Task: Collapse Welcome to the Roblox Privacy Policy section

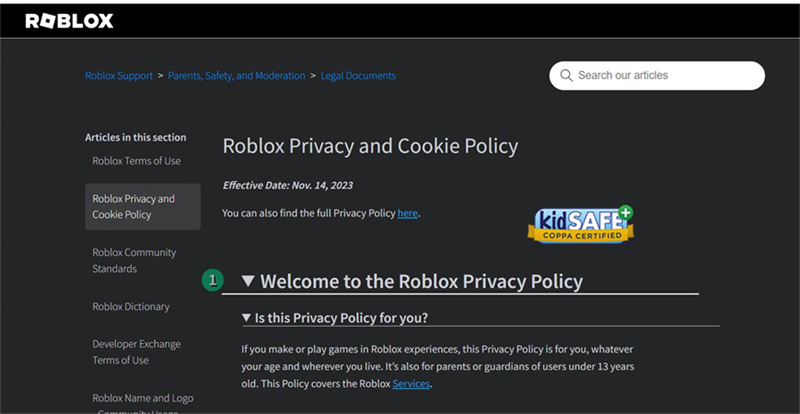Action: [248, 281]
